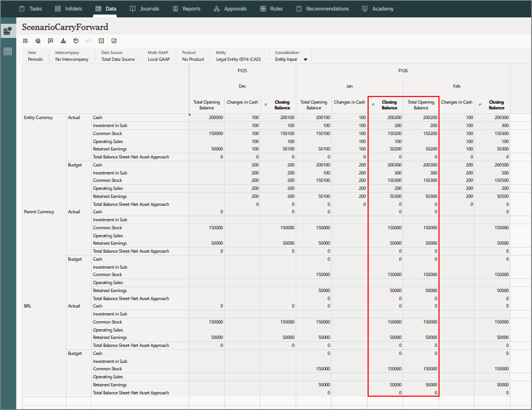
Task: Click the Entity value Legal Entity 0014 (CAD)
Action: click(238, 59)
